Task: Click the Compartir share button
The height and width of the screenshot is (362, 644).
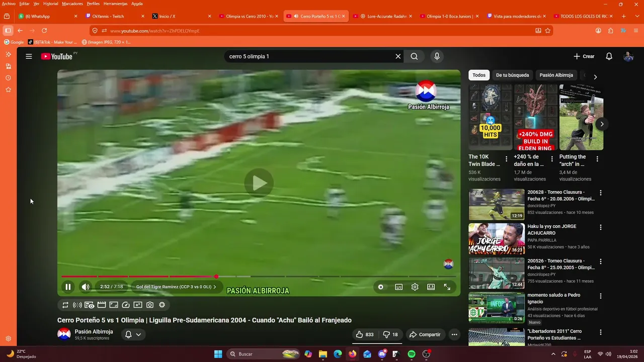Action: coord(425,334)
